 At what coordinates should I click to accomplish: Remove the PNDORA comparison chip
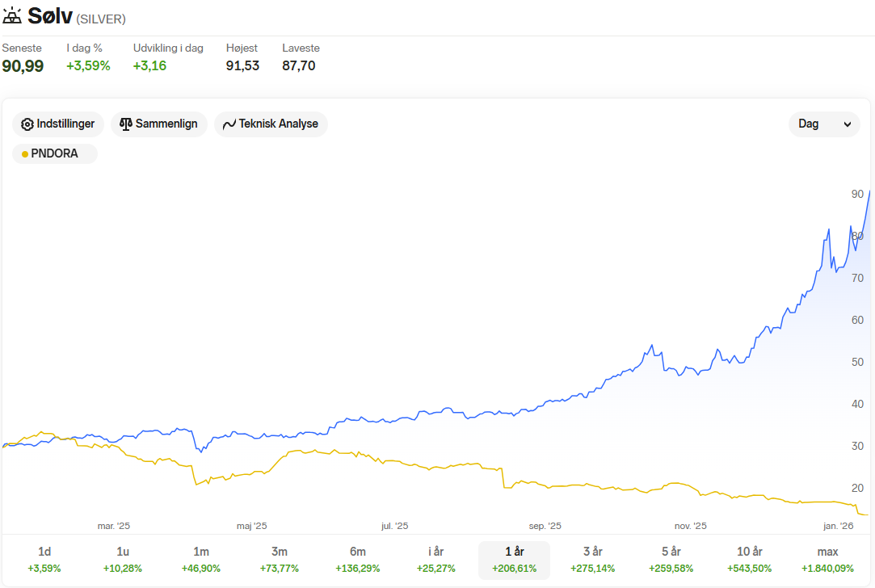[55, 153]
